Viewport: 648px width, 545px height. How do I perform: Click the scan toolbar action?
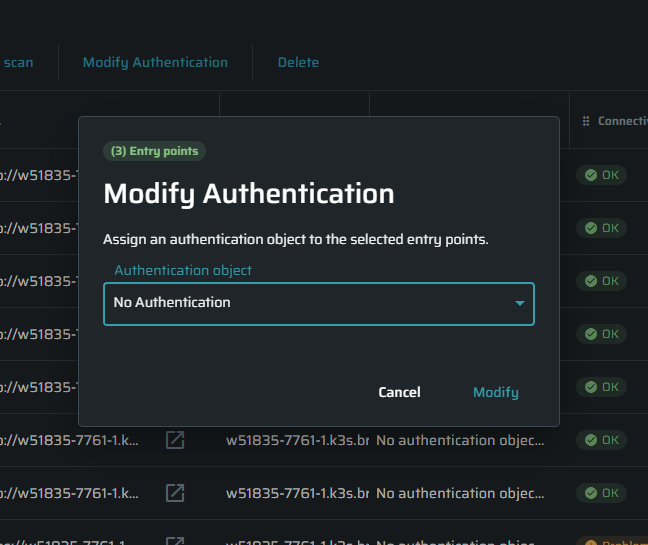18,62
